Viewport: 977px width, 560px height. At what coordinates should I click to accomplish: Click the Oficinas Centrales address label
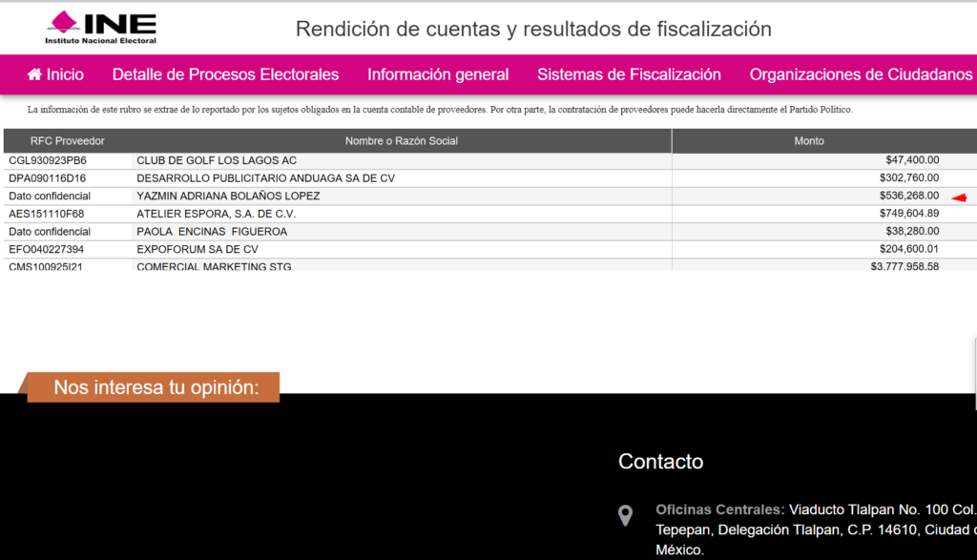(x=719, y=509)
